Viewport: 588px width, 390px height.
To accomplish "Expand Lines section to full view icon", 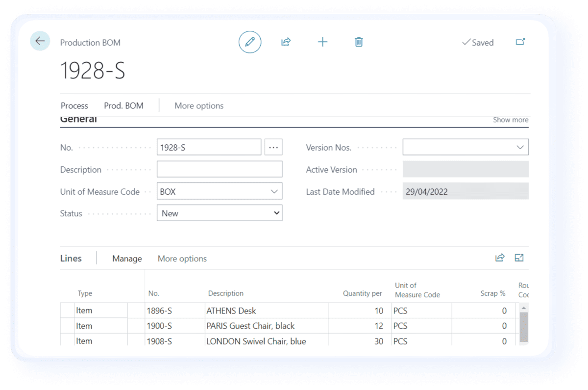I will pos(519,258).
